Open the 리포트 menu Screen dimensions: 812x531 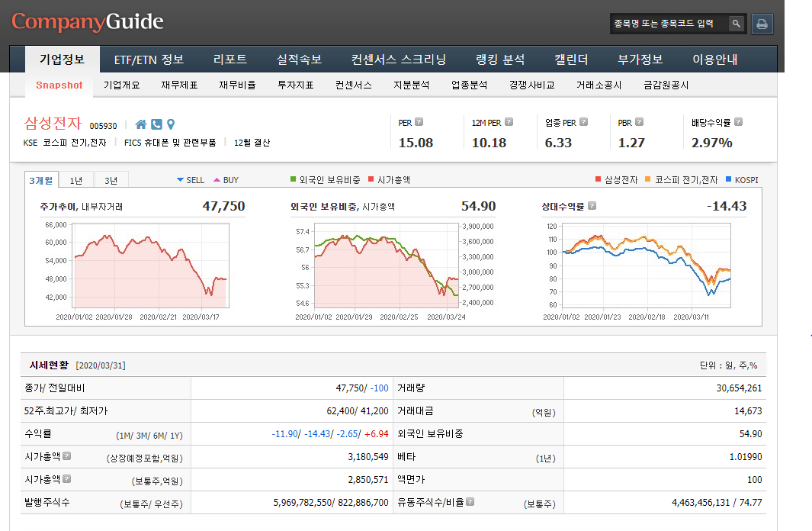pyautogui.click(x=230, y=60)
